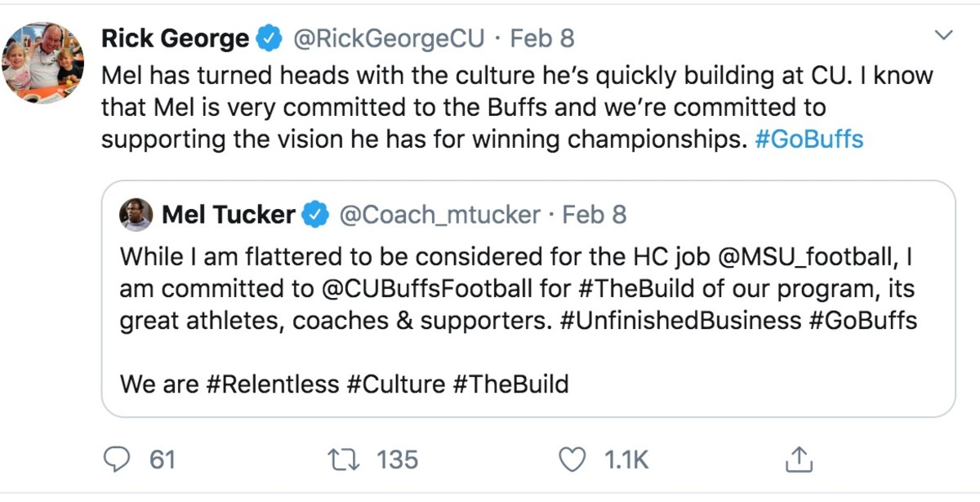Screen dimensions: 980x502
Task: Open the Rick George display name
Action: click(175, 38)
